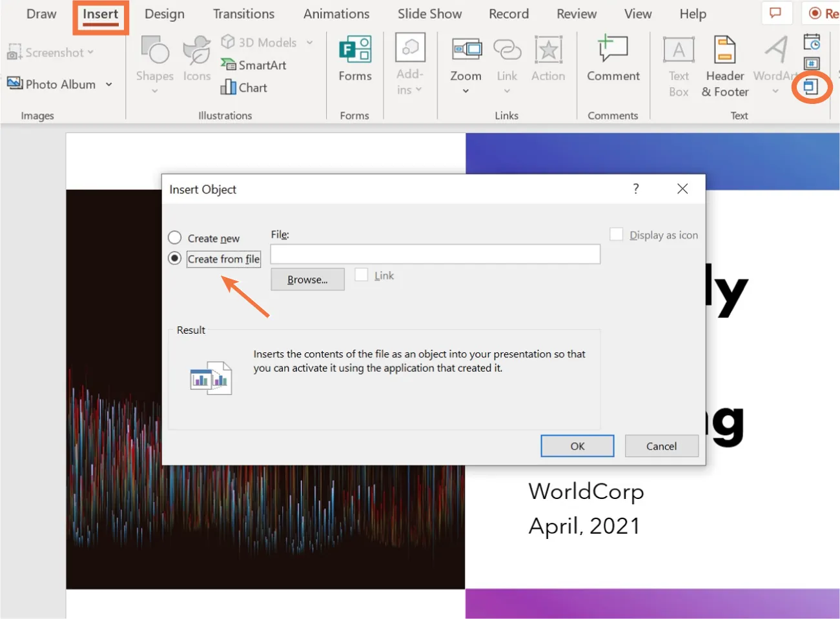The width and height of the screenshot is (840, 619).
Task: Open the Zoom dropdown arrow
Action: 466,90
